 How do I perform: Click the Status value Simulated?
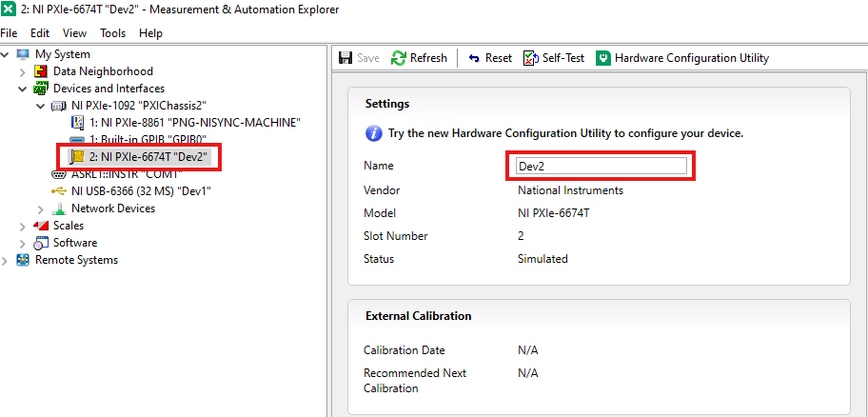point(542,259)
